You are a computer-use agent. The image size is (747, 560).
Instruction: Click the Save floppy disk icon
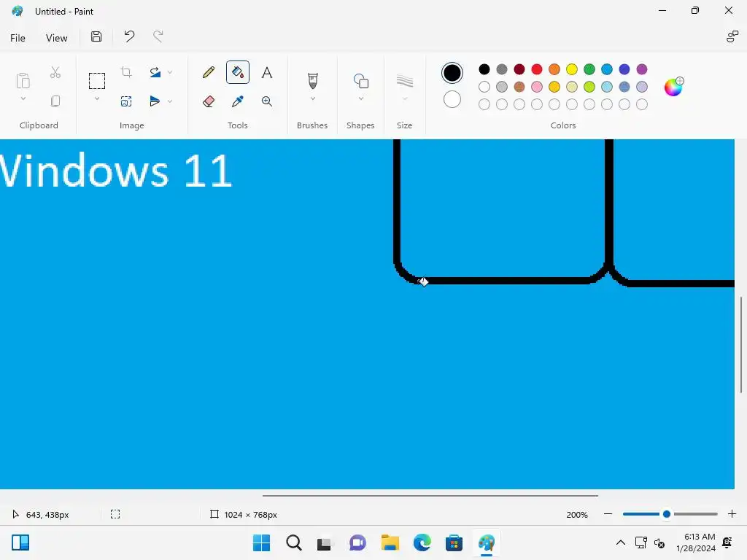(96, 36)
